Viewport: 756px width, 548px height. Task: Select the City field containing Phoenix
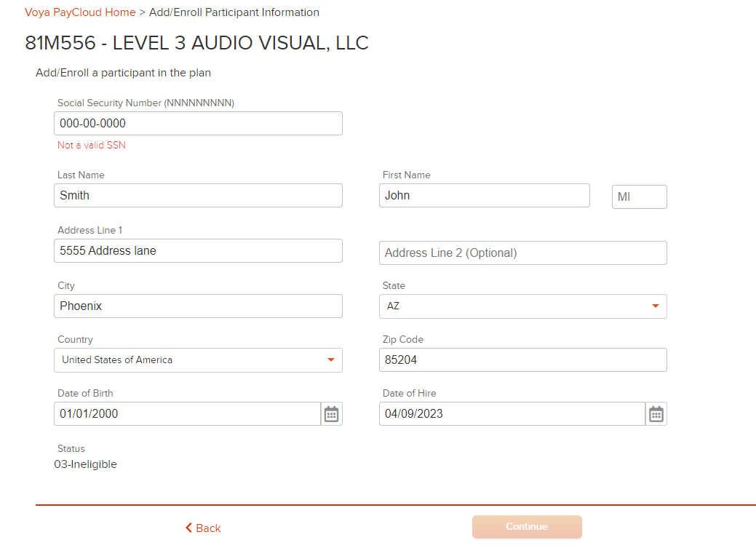pos(198,306)
